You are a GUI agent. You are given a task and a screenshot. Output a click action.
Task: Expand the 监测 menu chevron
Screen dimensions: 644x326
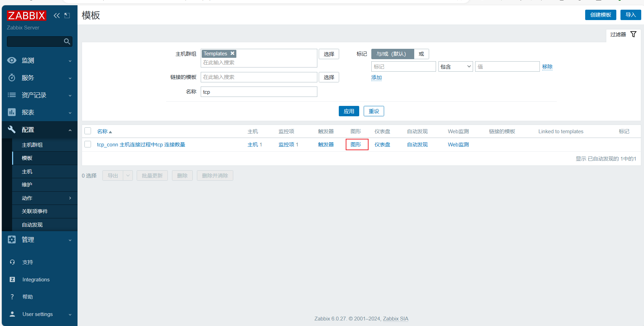[70, 61]
